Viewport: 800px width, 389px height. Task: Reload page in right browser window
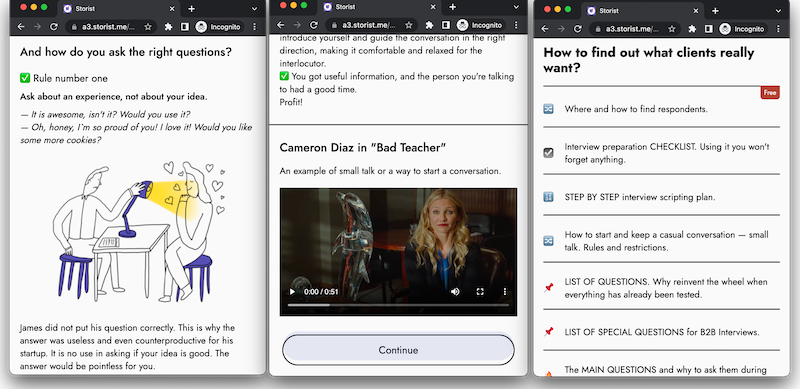(x=578, y=29)
